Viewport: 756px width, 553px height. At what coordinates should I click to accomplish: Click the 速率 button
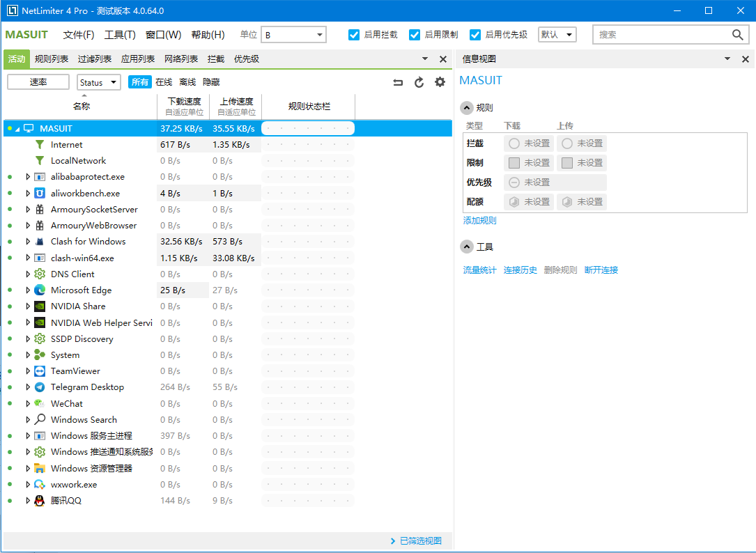coord(38,82)
